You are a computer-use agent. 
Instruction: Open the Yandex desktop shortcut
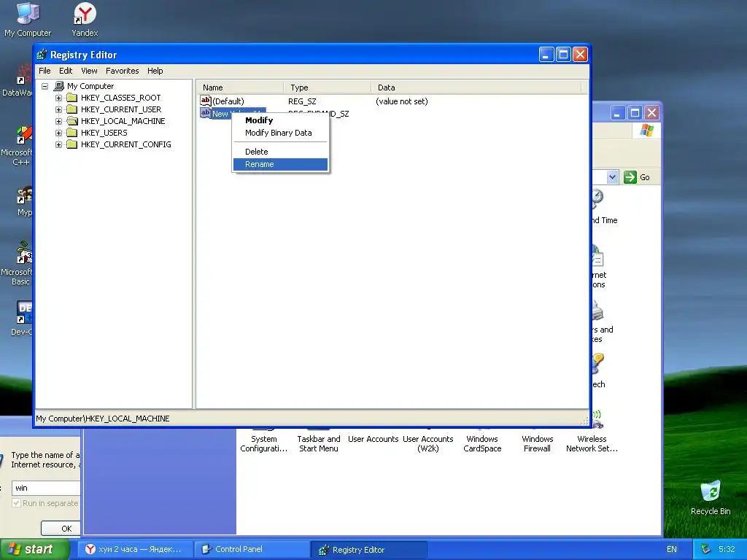coord(85,20)
